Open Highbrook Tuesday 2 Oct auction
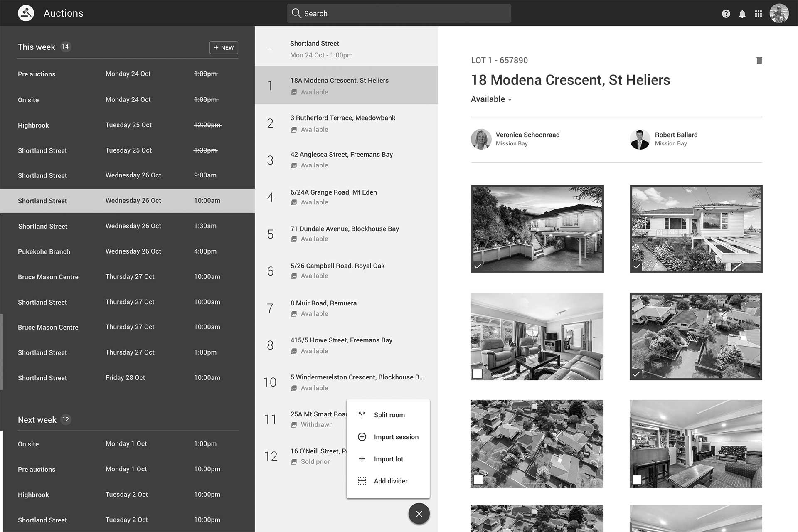Viewport: 798px width, 532px height. pyautogui.click(x=127, y=495)
